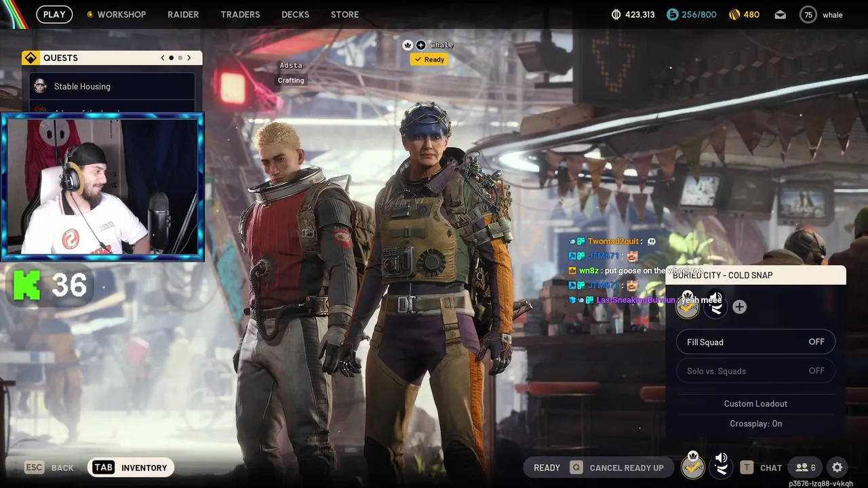Click the yellow Ready status tag
This screenshot has width=868, height=488.
click(429, 60)
